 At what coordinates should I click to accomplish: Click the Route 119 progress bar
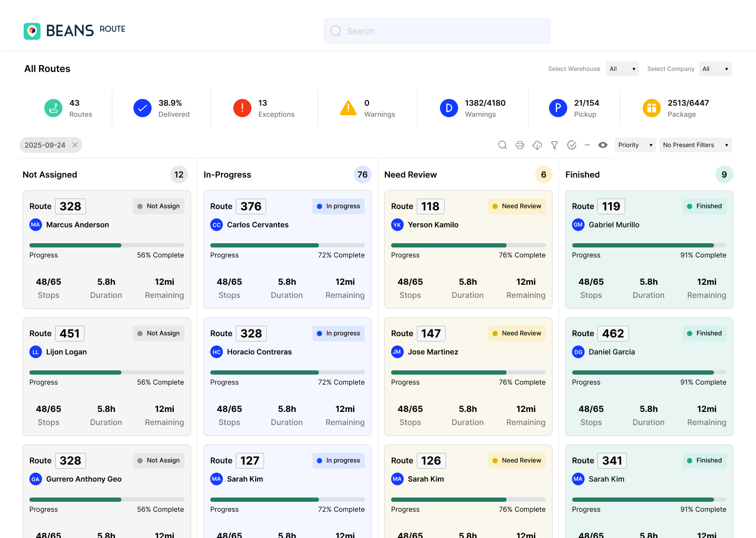(649, 245)
